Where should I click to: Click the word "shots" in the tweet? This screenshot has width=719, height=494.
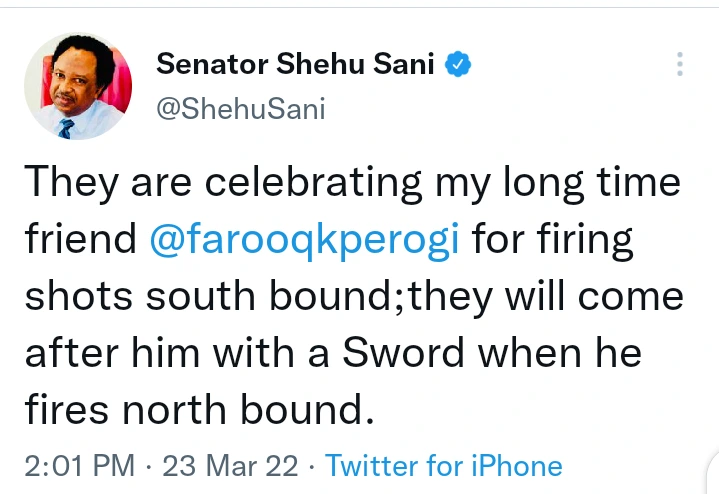(x=73, y=297)
